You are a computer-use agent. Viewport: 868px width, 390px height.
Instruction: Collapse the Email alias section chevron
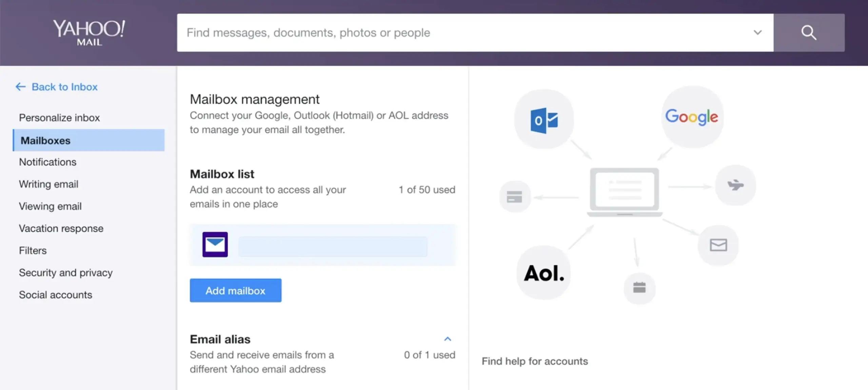click(x=448, y=339)
